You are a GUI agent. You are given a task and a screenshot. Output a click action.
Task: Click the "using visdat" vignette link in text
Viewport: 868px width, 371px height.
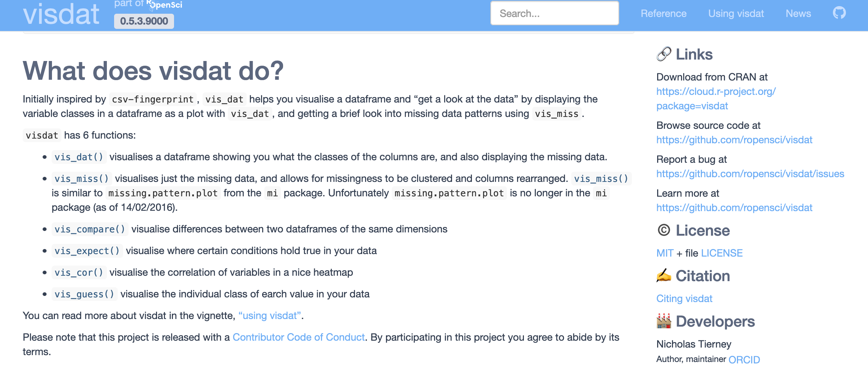click(x=269, y=315)
